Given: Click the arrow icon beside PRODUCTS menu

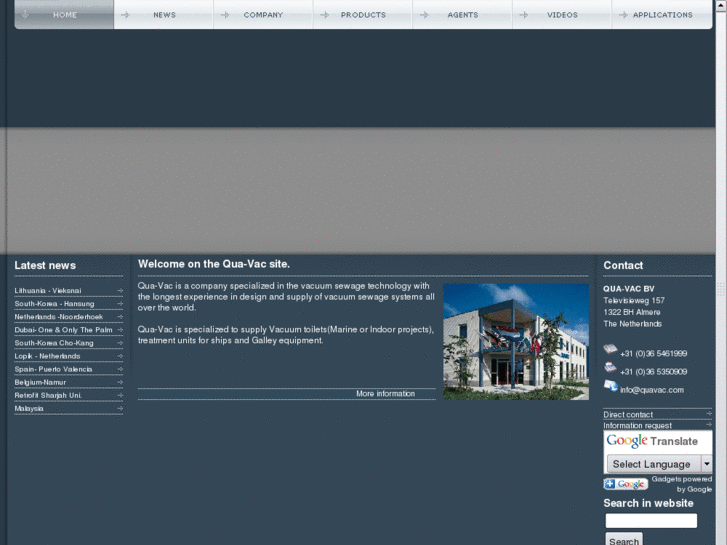Looking at the screenshot, I should (325, 15).
